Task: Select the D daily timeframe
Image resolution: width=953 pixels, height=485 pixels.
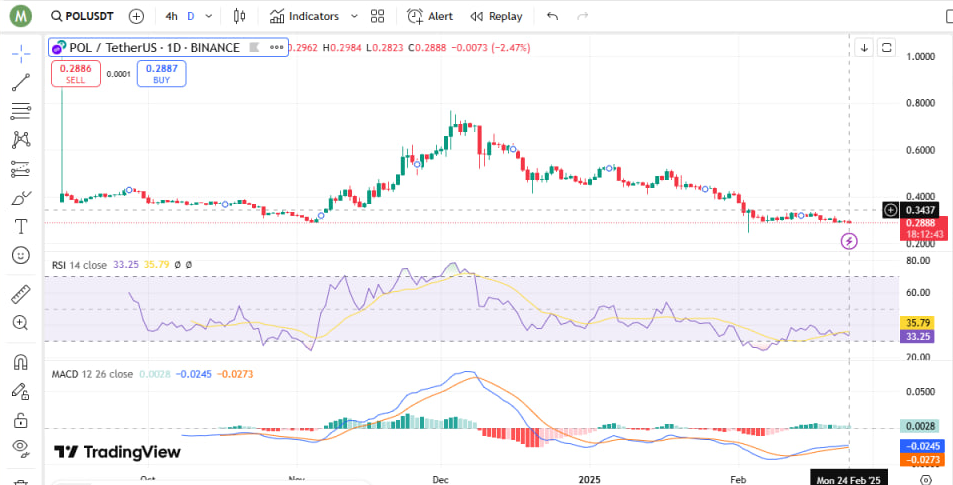Action: point(191,16)
